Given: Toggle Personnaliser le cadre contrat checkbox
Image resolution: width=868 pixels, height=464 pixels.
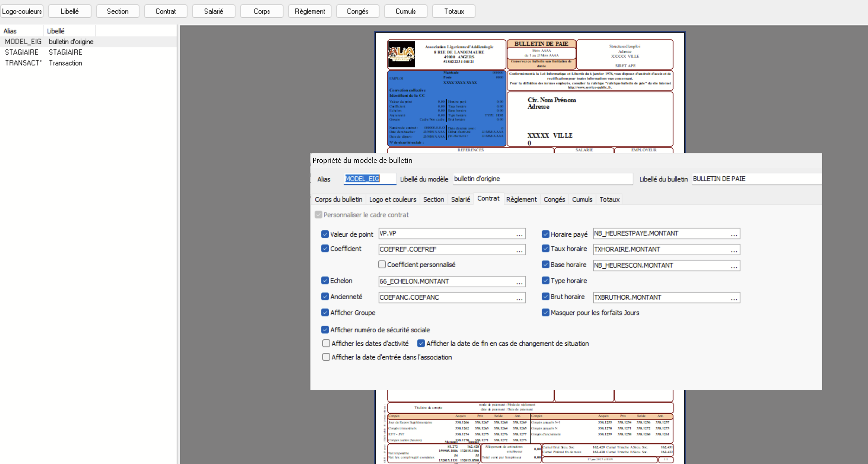Looking at the screenshot, I should tap(318, 215).
